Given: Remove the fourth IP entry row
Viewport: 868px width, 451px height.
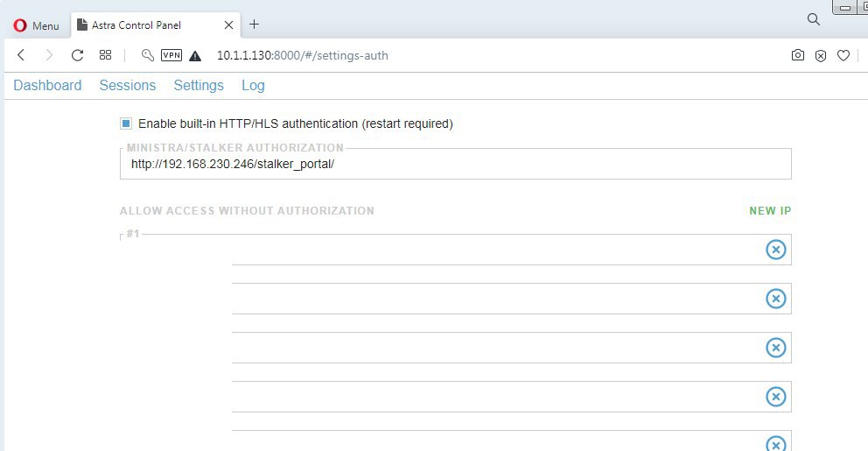Looking at the screenshot, I should coord(775,397).
